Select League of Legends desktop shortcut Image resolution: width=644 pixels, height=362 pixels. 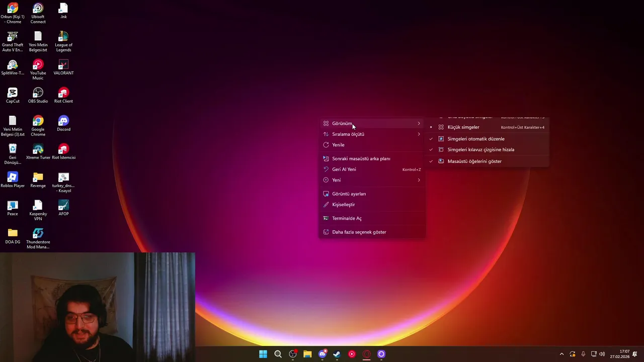[x=63, y=42]
